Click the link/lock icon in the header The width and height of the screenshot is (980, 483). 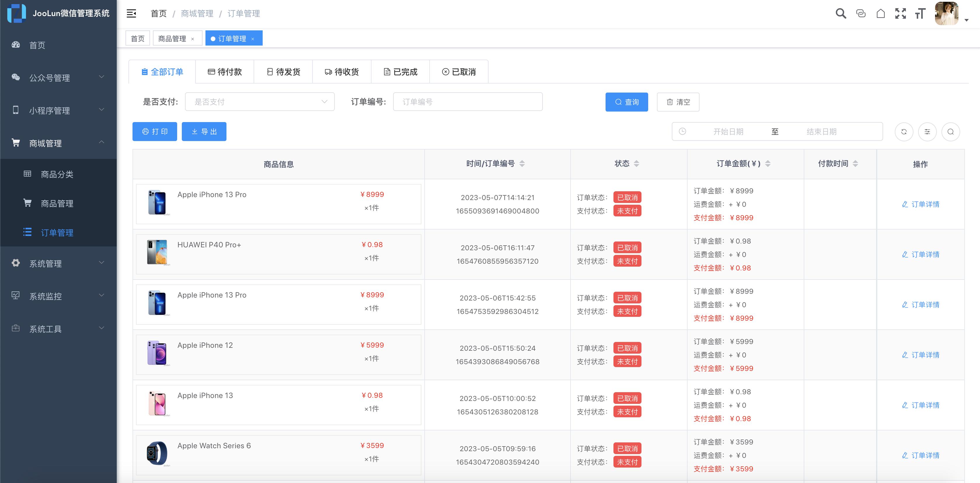861,13
